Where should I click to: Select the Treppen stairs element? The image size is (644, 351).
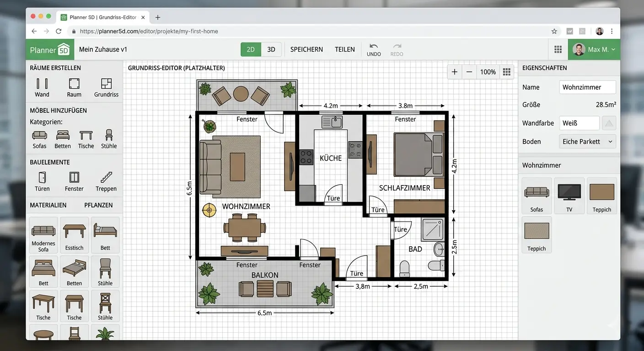click(106, 181)
